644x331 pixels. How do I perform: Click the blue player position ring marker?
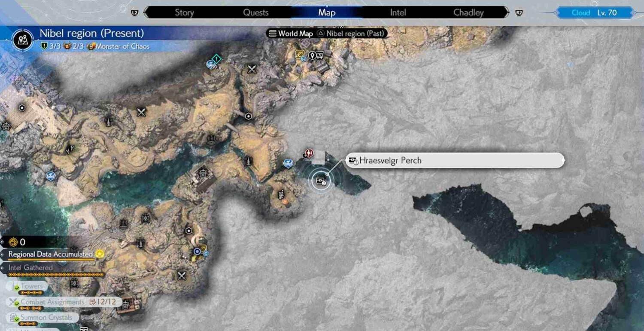tap(197, 251)
